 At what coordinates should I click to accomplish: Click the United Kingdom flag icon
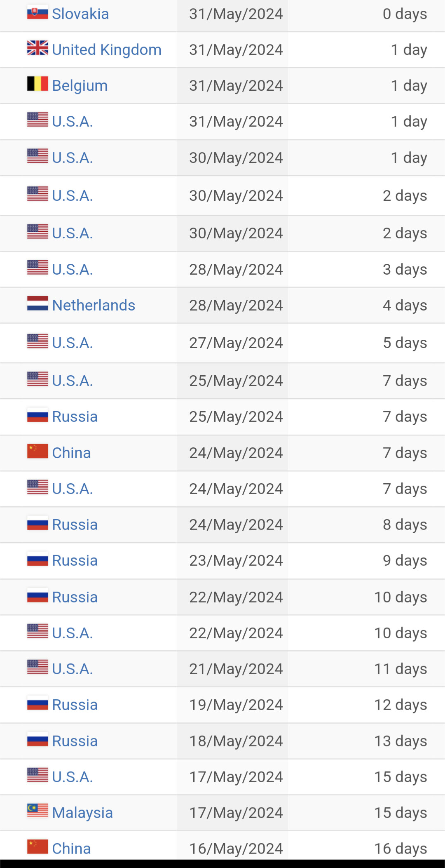[x=37, y=48]
